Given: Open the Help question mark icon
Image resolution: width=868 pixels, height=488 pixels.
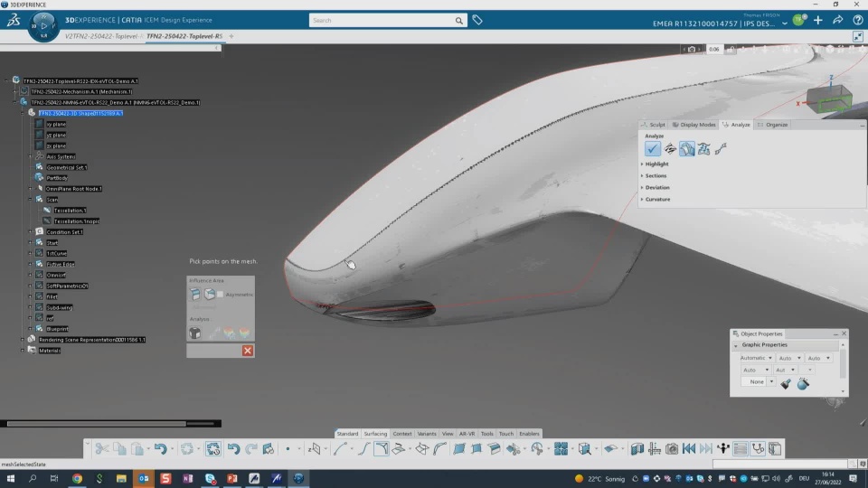Looking at the screenshot, I should 857,21.
